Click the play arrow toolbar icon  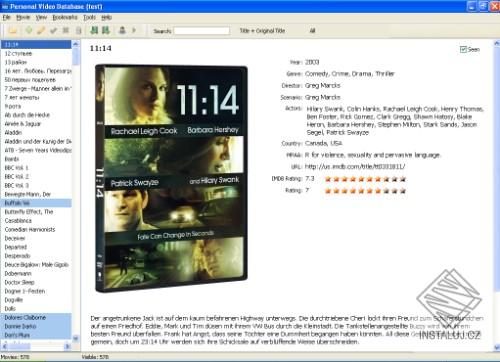134,30
